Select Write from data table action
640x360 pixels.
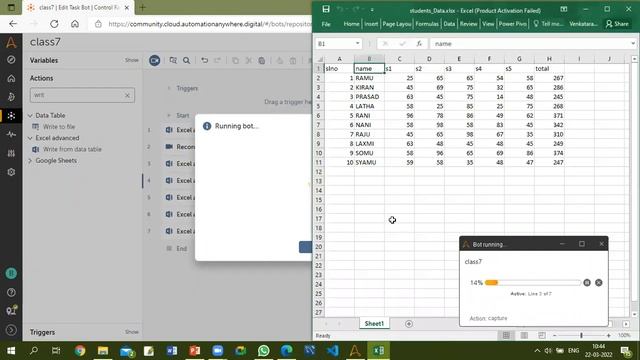[72, 149]
